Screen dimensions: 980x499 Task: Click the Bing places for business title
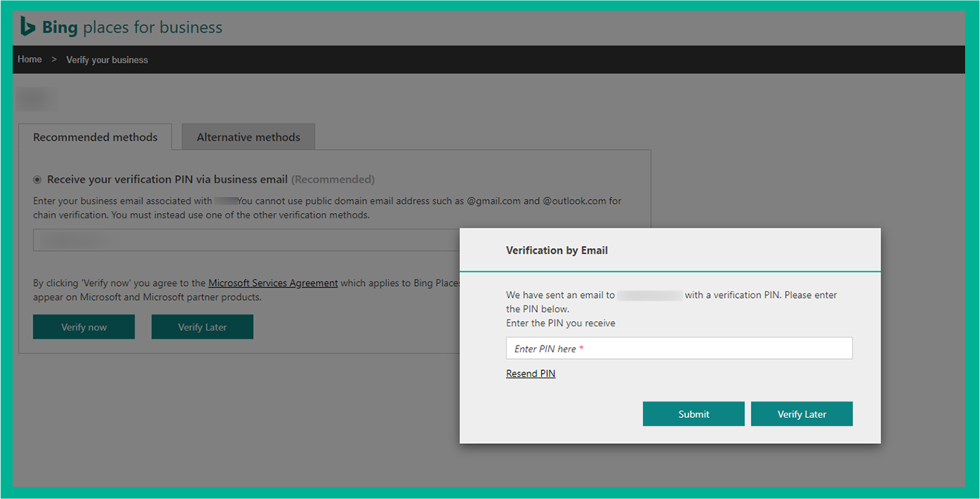click(132, 28)
